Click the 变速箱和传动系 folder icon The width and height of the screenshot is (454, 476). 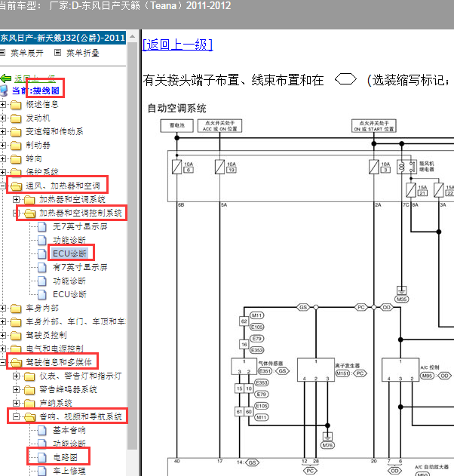click(16, 132)
